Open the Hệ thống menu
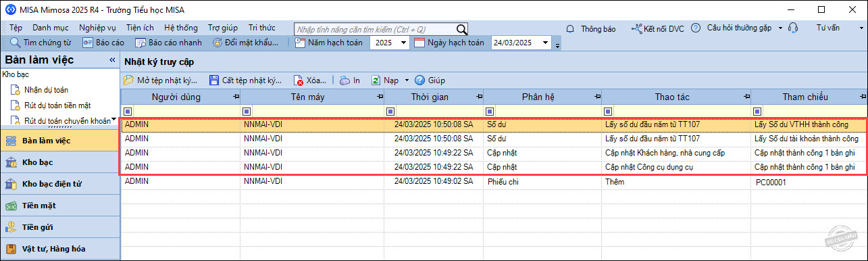This screenshot has height=261, width=868. (x=181, y=28)
